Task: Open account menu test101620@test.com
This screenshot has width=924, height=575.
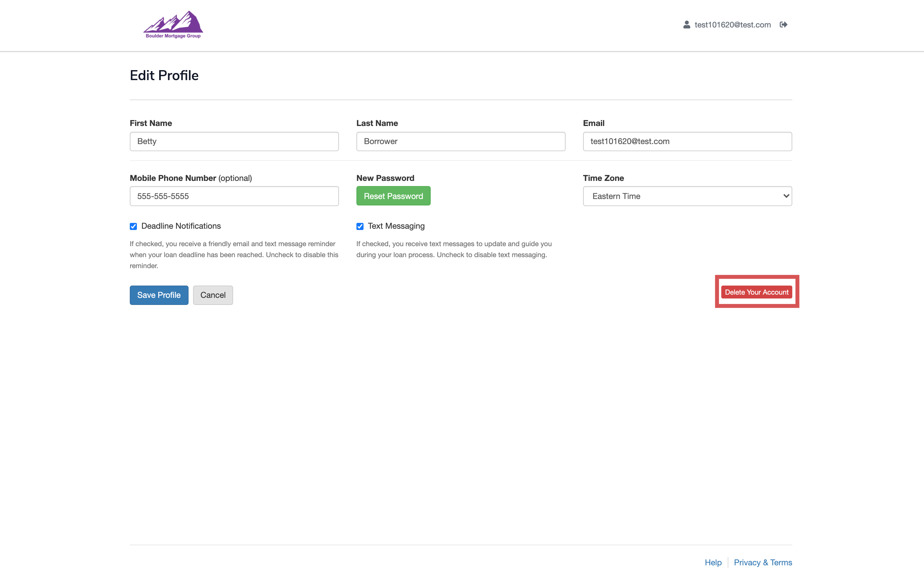Action: (x=732, y=25)
